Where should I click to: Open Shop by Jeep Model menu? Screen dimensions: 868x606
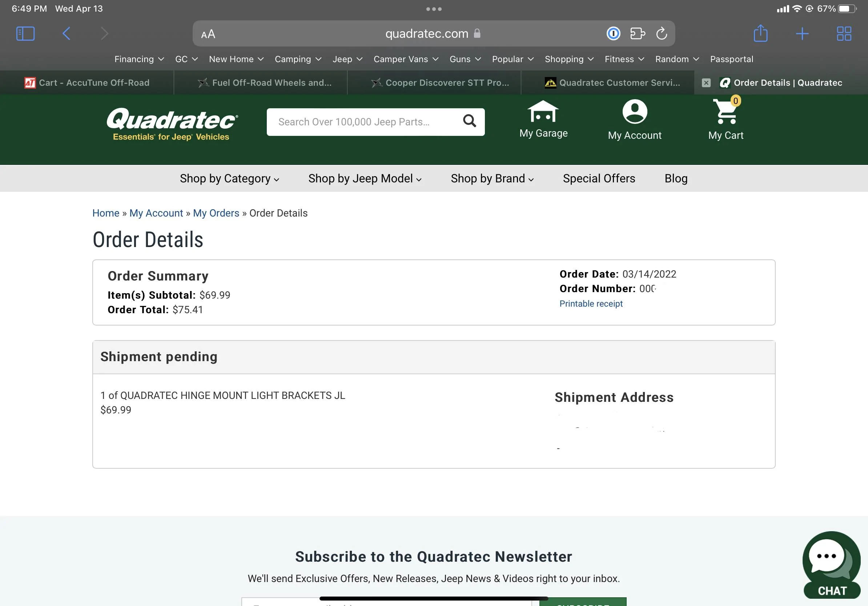point(365,178)
